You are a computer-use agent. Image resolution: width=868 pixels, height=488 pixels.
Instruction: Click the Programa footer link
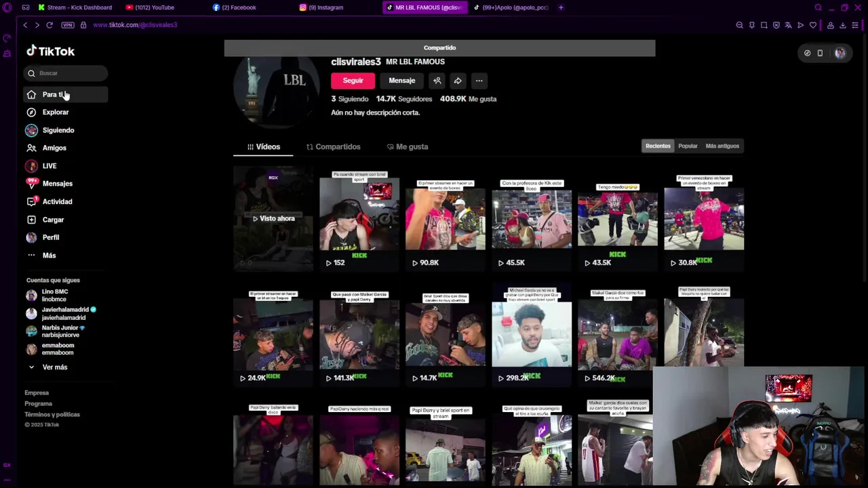point(38,403)
